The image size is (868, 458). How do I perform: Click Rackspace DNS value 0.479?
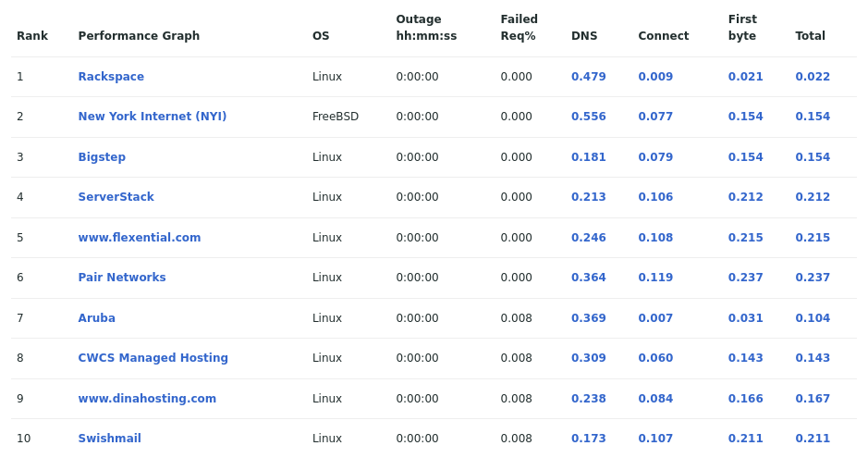pos(589,77)
